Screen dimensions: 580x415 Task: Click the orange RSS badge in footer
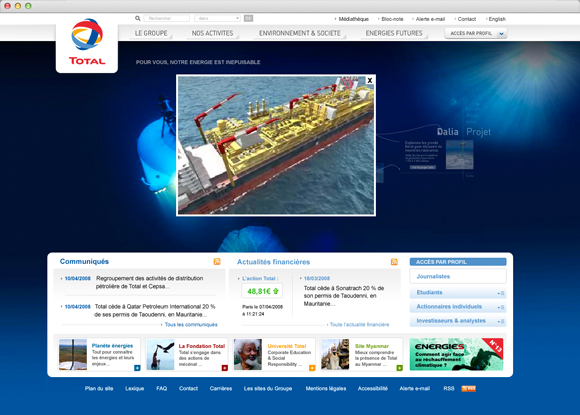[x=468, y=388]
